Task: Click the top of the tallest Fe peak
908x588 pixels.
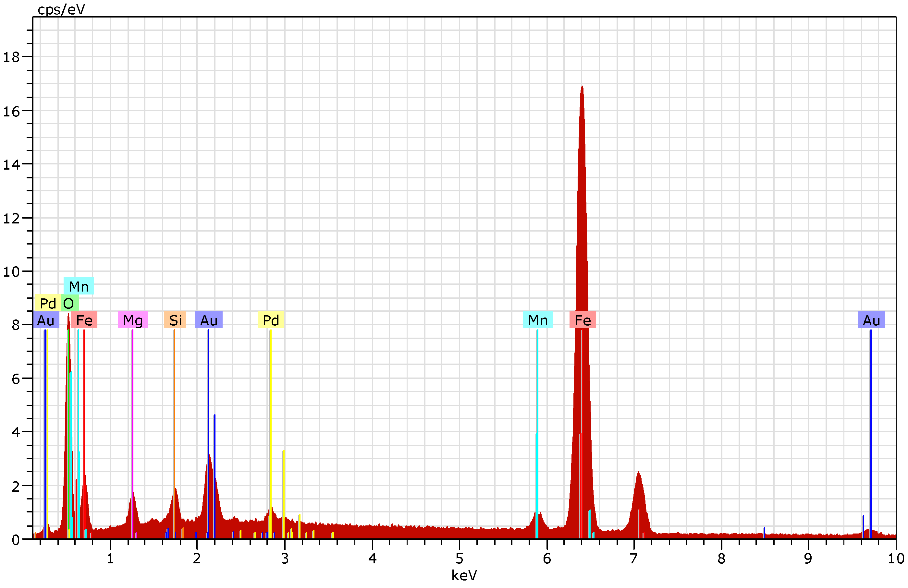Action: pyautogui.click(x=582, y=87)
